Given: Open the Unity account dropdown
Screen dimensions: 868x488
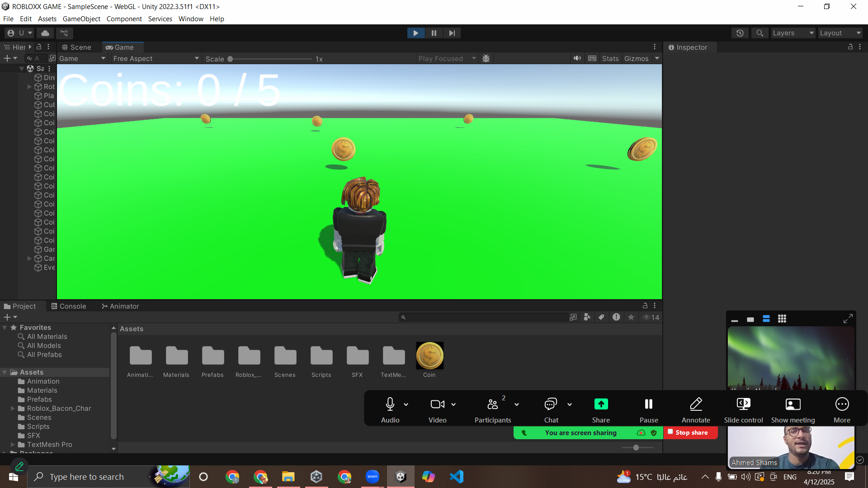Looking at the screenshot, I should click(20, 33).
